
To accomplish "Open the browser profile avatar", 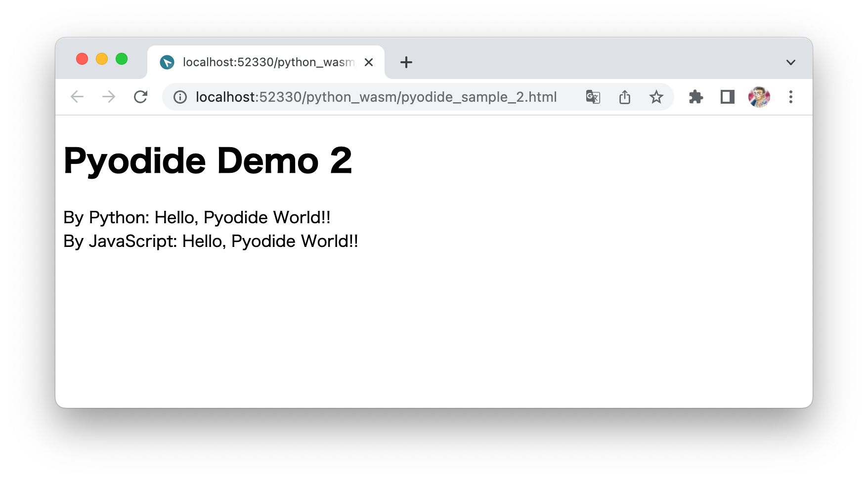I will 759,97.
